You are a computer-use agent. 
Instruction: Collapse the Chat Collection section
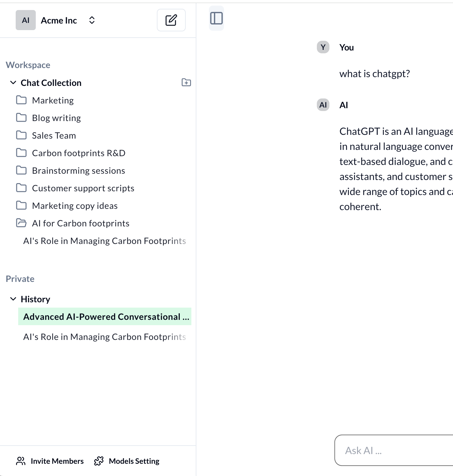(x=13, y=82)
